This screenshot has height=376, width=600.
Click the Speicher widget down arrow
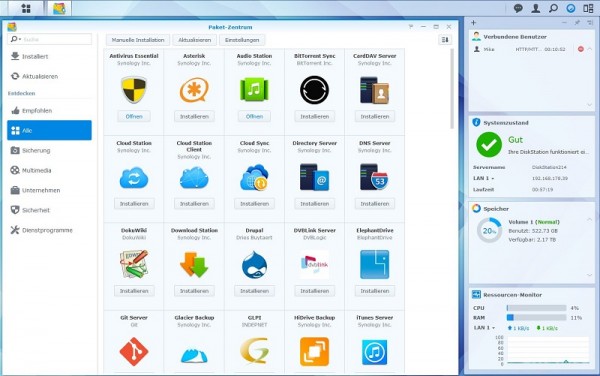tap(590, 275)
